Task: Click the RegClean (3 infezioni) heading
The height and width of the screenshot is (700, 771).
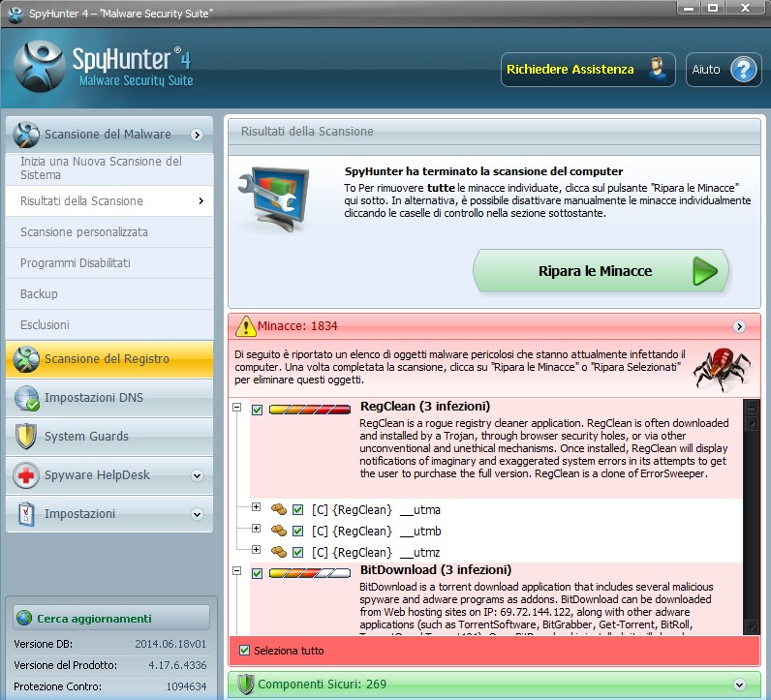Action: point(425,407)
